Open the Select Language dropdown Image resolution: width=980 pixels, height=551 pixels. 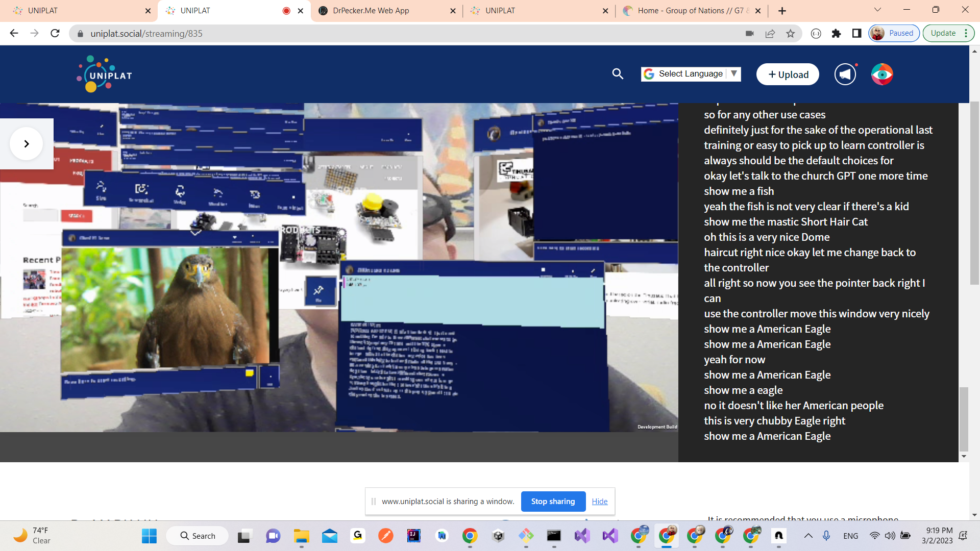(x=691, y=74)
